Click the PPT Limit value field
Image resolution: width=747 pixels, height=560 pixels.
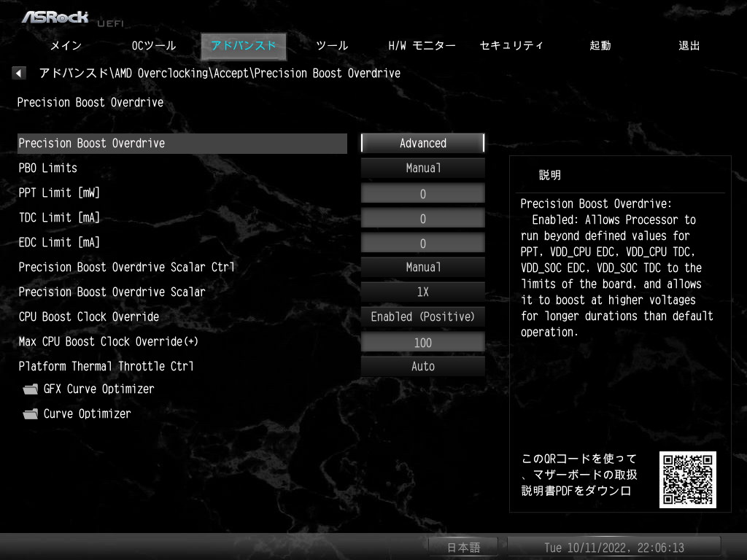(422, 193)
